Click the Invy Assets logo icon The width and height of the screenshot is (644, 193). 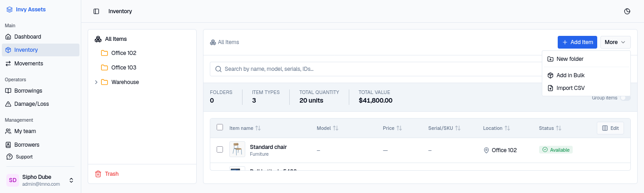coord(9,9)
